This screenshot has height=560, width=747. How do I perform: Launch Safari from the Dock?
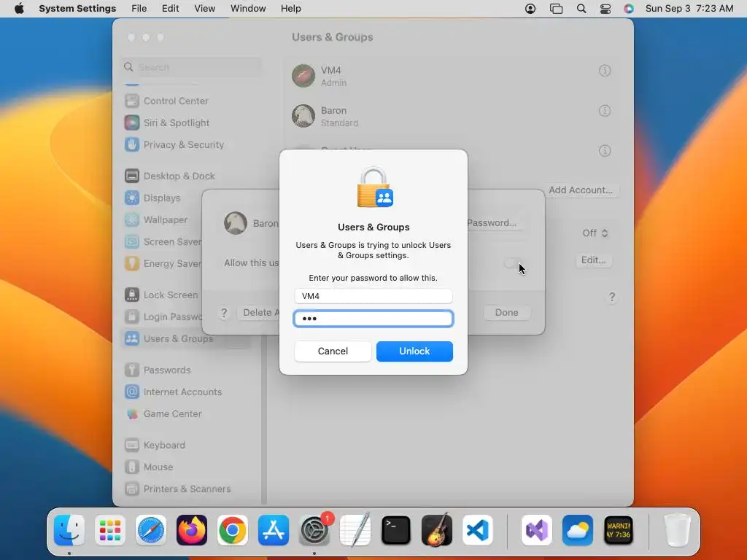pos(151,530)
